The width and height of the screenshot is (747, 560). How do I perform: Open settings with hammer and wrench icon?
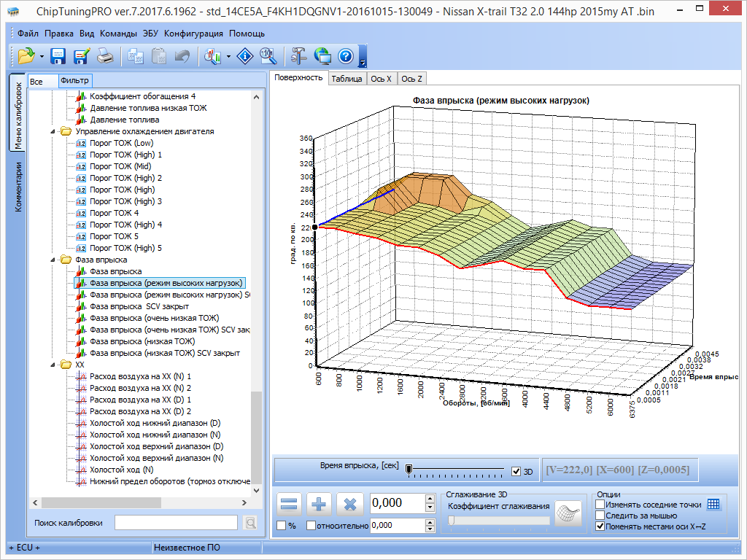click(299, 56)
